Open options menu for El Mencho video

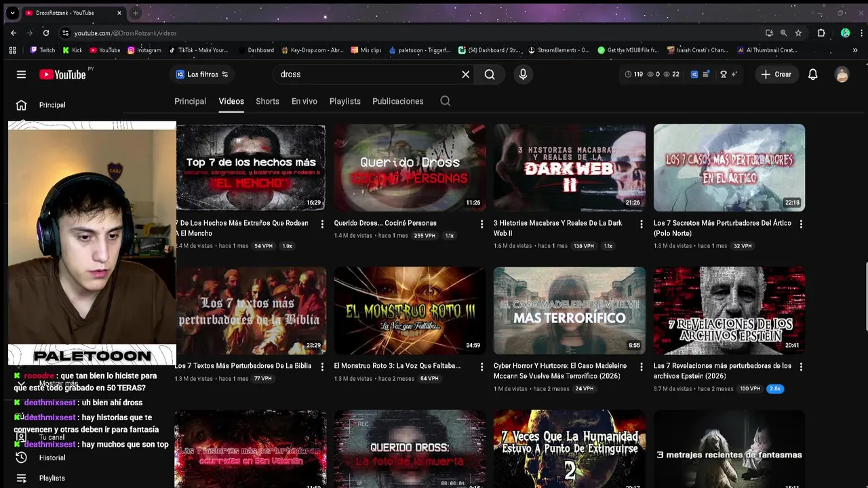(x=322, y=224)
